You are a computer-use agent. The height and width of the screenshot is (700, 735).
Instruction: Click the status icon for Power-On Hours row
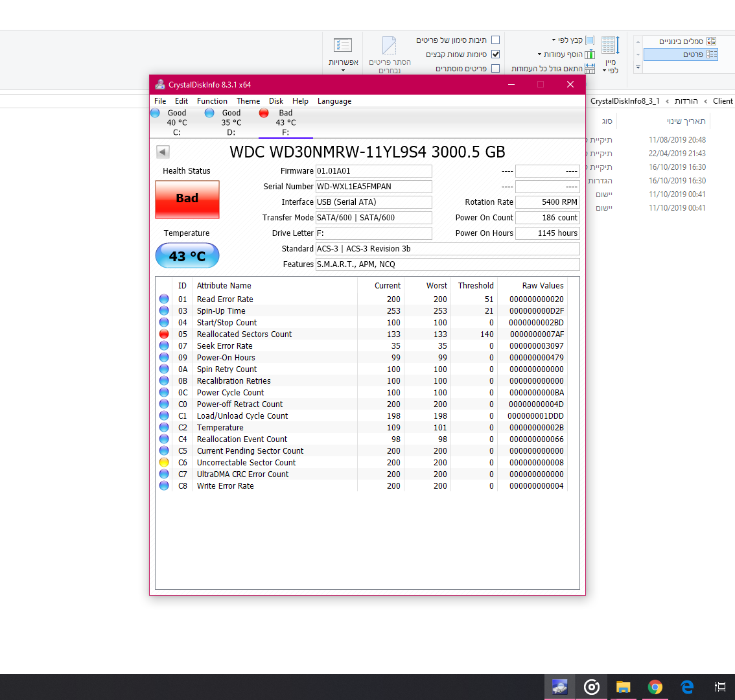click(164, 357)
